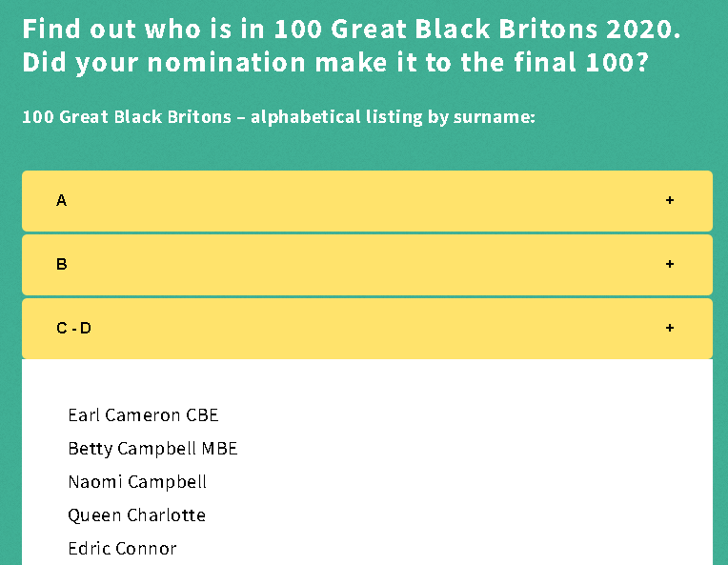The height and width of the screenshot is (565, 728).
Task: Click the 'MBE' suffix after Betty Campbell
Action: 218,449
